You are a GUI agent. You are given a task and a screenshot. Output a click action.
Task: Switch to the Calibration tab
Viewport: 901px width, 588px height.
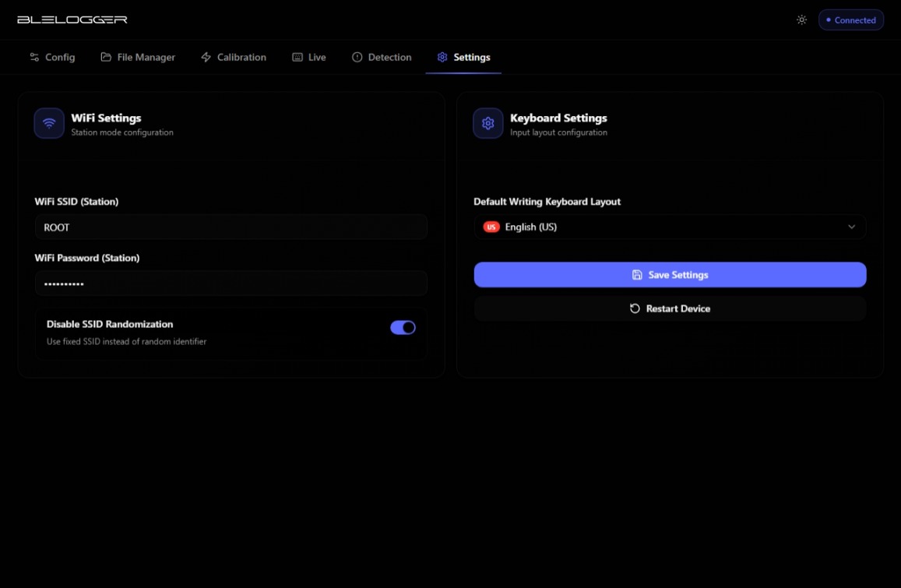(234, 58)
